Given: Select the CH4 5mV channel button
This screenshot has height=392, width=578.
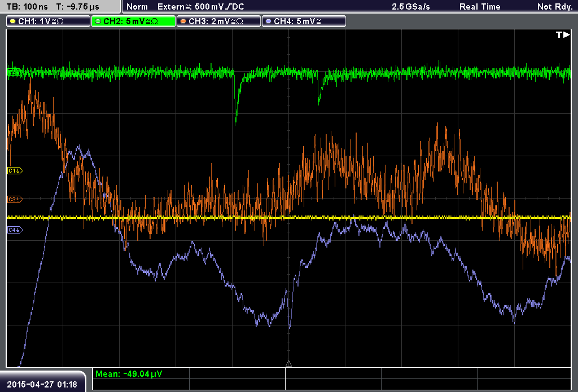Looking at the screenshot, I should click(x=304, y=21).
